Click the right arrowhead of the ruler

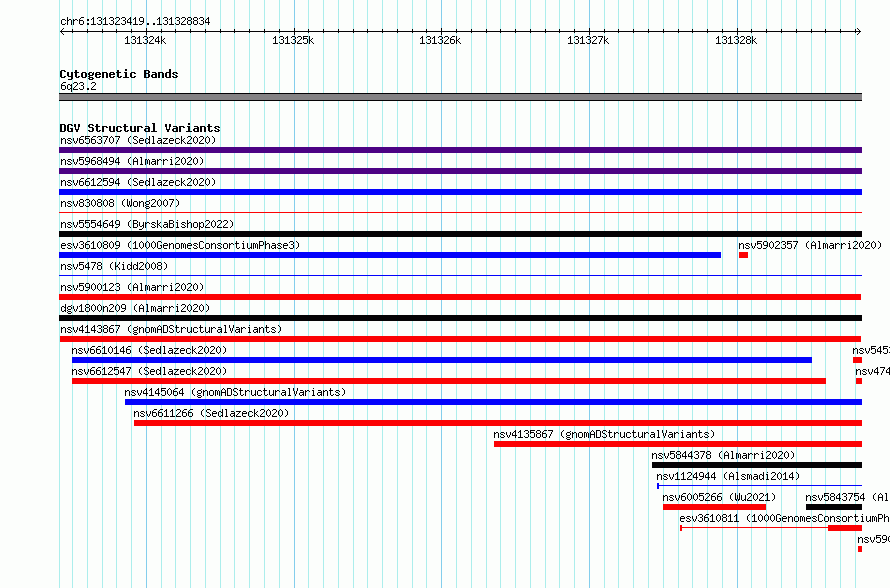click(858, 32)
